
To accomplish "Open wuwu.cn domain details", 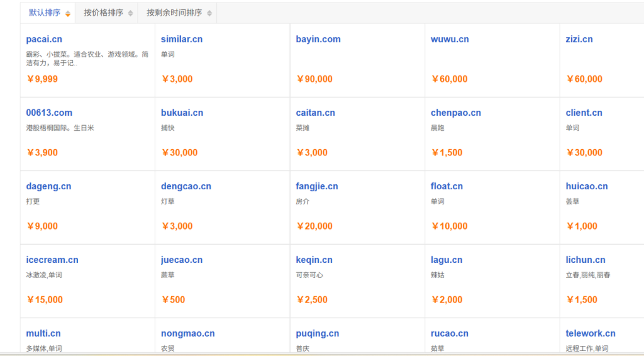I will [450, 39].
